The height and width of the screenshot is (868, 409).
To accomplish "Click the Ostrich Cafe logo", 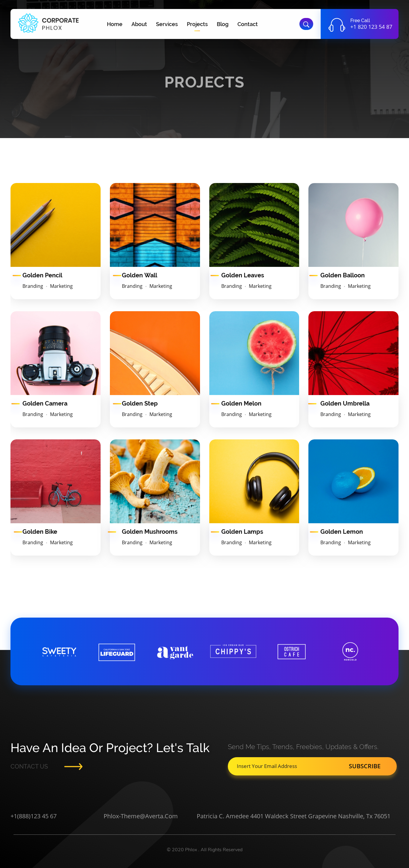I will click(291, 651).
